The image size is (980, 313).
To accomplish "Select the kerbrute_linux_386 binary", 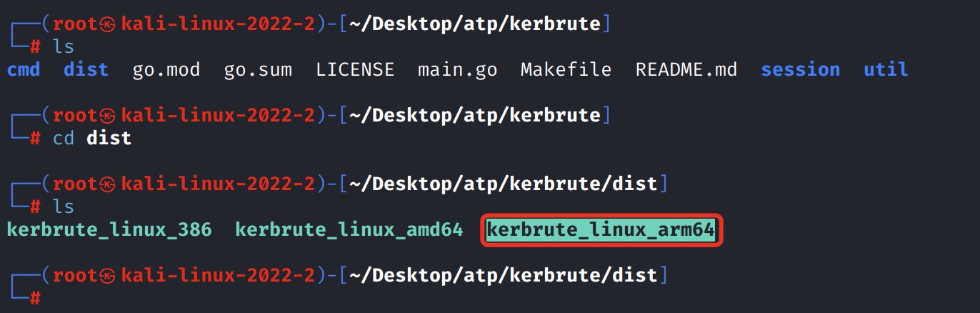I will pos(109,230).
